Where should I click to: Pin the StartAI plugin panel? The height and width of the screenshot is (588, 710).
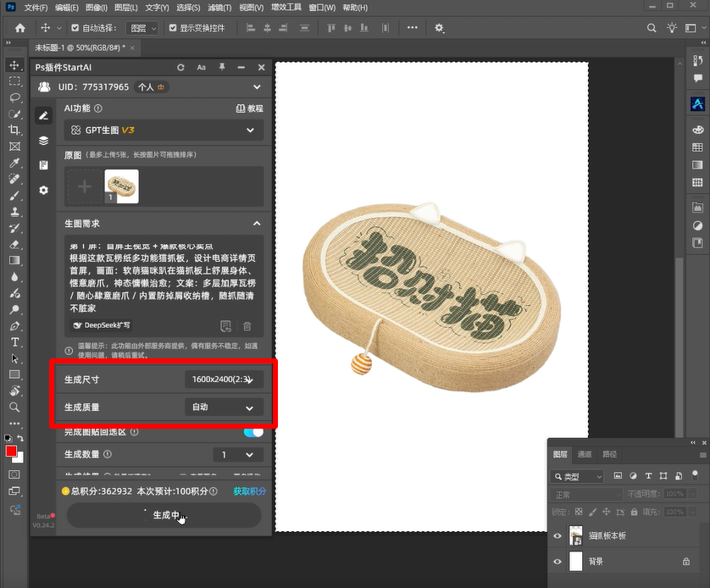(222, 67)
